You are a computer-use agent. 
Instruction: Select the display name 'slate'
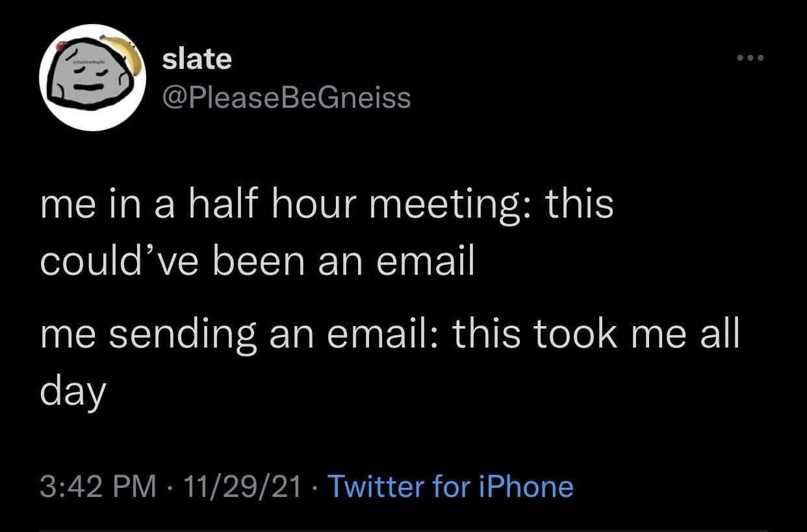pyautogui.click(x=196, y=58)
